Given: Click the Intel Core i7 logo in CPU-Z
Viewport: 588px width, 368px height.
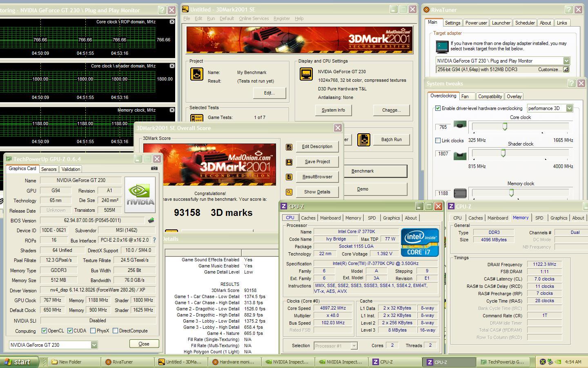Looking at the screenshot, I should pyautogui.click(x=420, y=242).
